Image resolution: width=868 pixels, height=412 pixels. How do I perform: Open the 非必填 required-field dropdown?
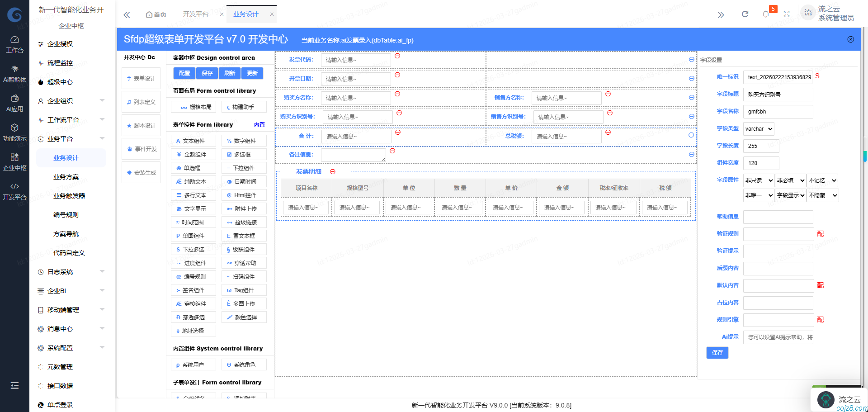pyautogui.click(x=790, y=180)
